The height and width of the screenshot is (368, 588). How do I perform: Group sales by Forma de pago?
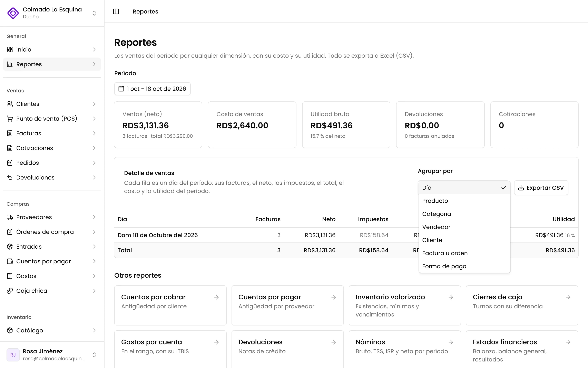click(x=464, y=266)
